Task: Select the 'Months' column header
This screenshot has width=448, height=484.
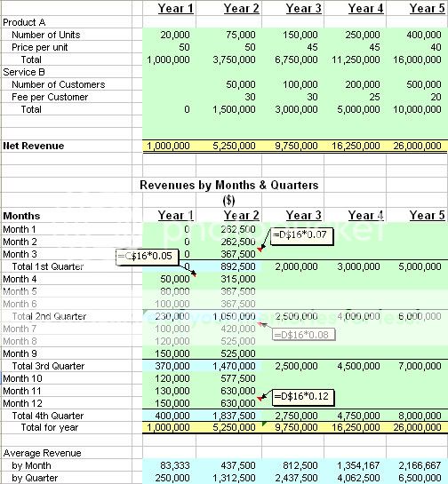Action: 21,216
